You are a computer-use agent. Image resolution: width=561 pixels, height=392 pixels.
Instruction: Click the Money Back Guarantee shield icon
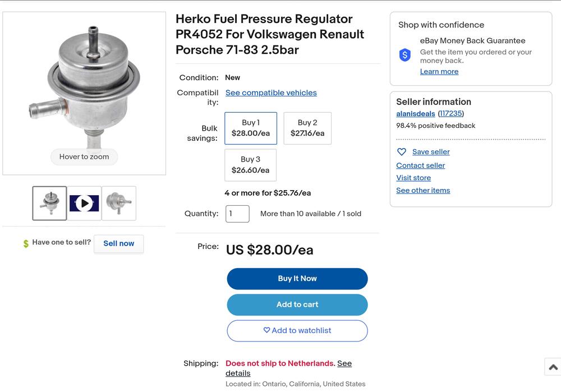[x=404, y=55]
